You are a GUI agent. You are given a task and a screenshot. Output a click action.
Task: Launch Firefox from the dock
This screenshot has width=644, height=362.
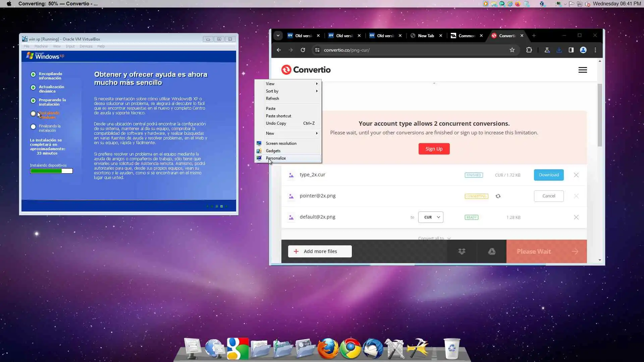click(328, 349)
